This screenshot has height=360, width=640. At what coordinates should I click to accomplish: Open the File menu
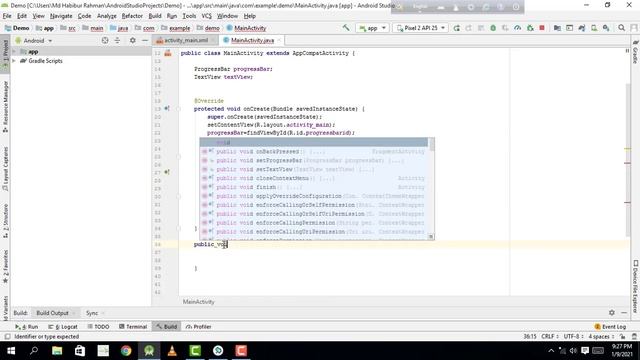click(x=7, y=16)
